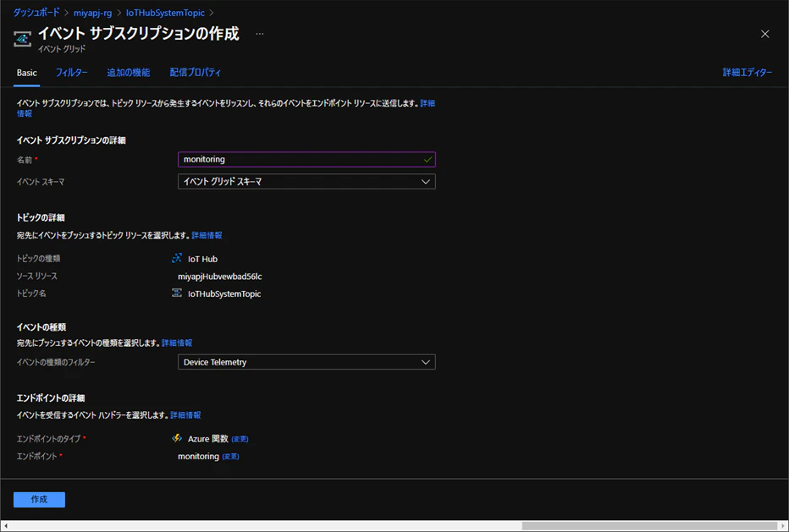The width and height of the screenshot is (789, 532).
Task: Close the event subscription creation pane
Action: pos(764,34)
